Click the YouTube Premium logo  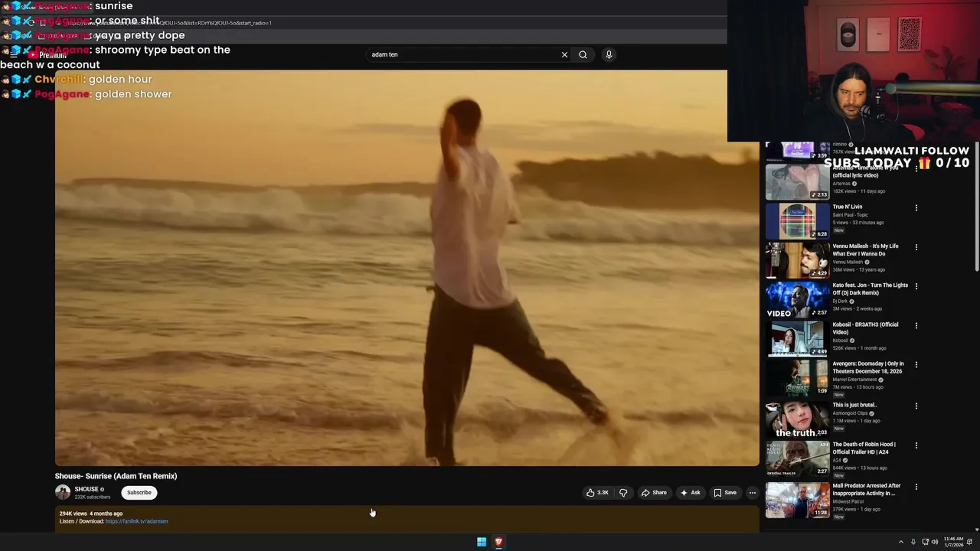[47, 55]
